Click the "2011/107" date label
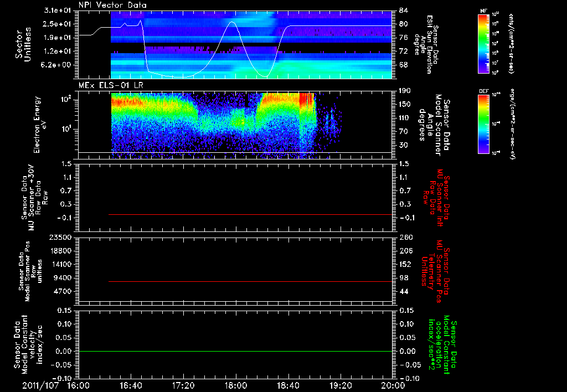Screen dimensions: 567x392 [x=40, y=385]
